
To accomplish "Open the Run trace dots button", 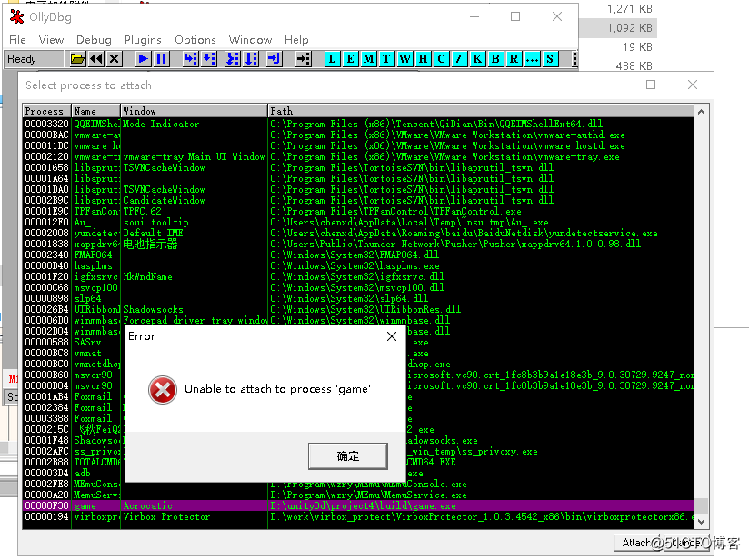I will coord(532,59).
